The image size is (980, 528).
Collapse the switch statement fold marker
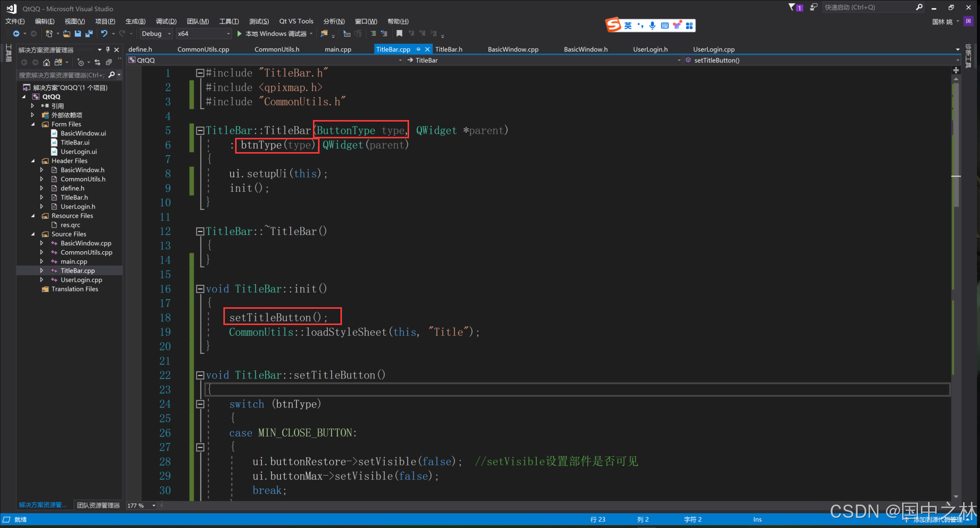coord(200,404)
